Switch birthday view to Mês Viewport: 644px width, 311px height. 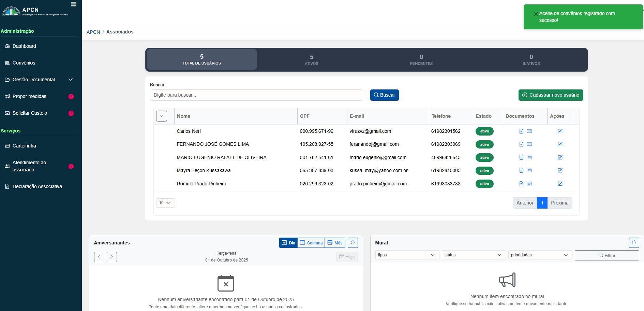coord(335,243)
